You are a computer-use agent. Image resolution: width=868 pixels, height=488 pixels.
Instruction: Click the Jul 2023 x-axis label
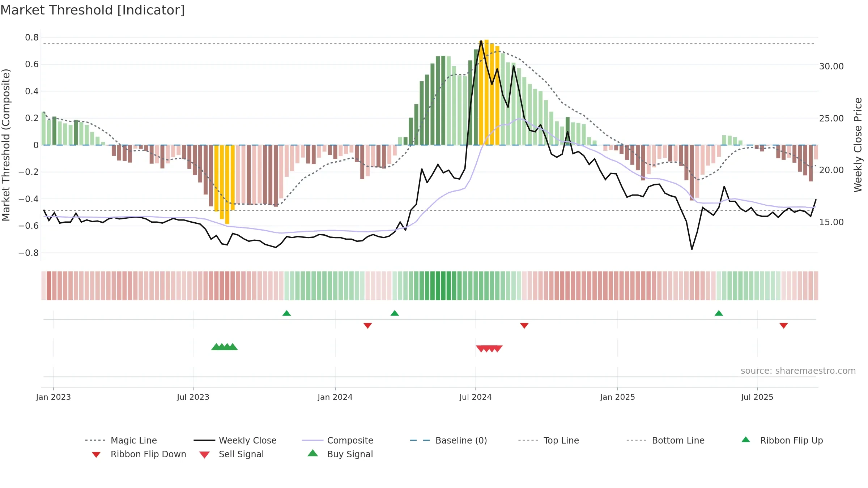click(x=193, y=397)
